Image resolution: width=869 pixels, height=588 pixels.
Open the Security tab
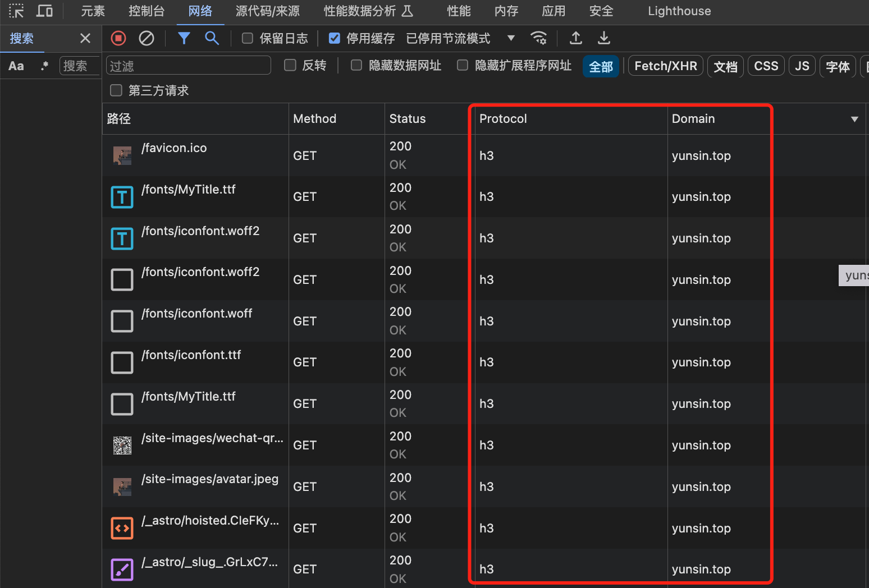pyautogui.click(x=601, y=11)
